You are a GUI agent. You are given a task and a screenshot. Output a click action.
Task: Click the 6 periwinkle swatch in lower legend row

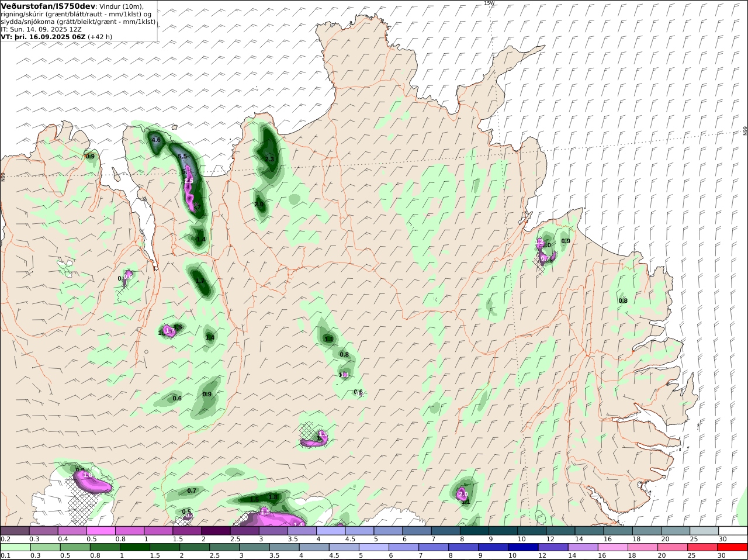tap(404, 548)
